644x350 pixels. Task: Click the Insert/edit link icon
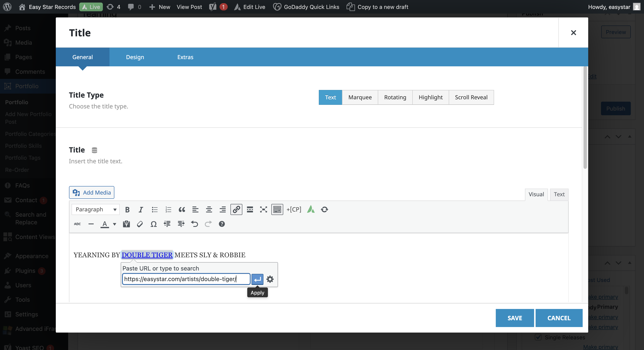[236, 209]
